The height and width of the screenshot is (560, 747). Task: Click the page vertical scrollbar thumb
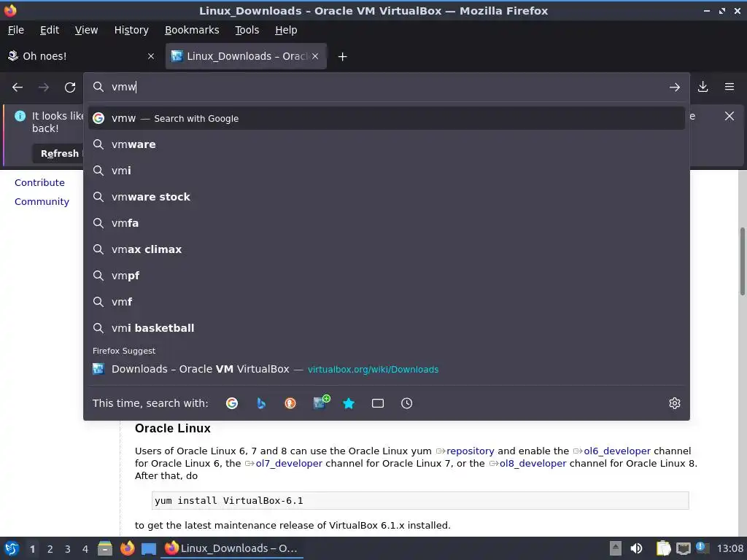742,262
